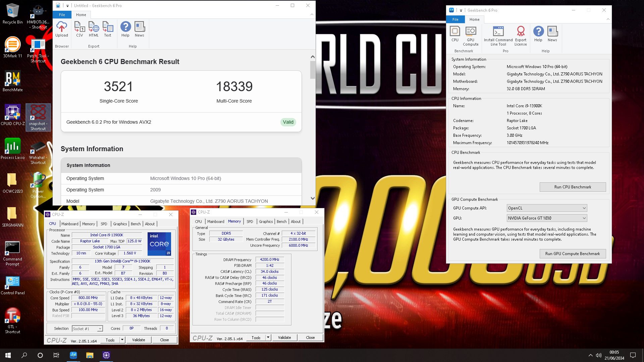Image resolution: width=644 pixels, height=362 pixels.
Task: Select the Control Panel desktop icon
Action: [x=13, y=285]
